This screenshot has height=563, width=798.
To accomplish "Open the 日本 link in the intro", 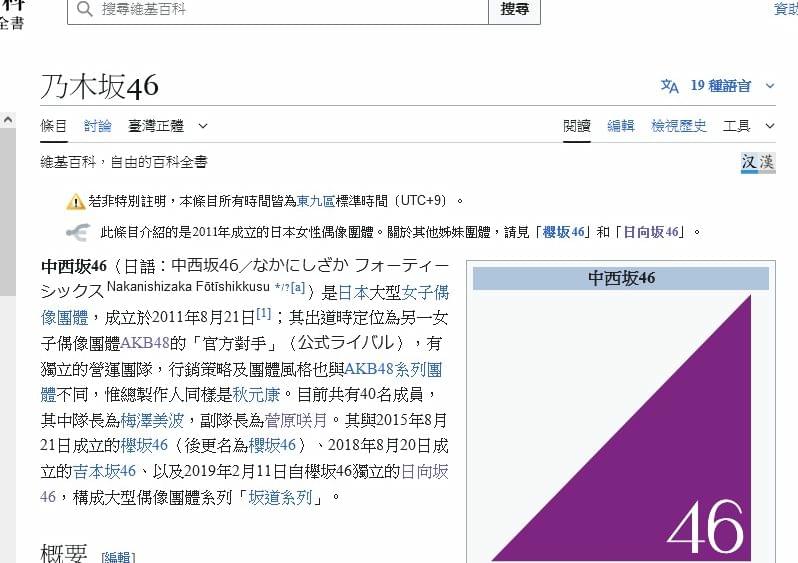I will [354, 292].
